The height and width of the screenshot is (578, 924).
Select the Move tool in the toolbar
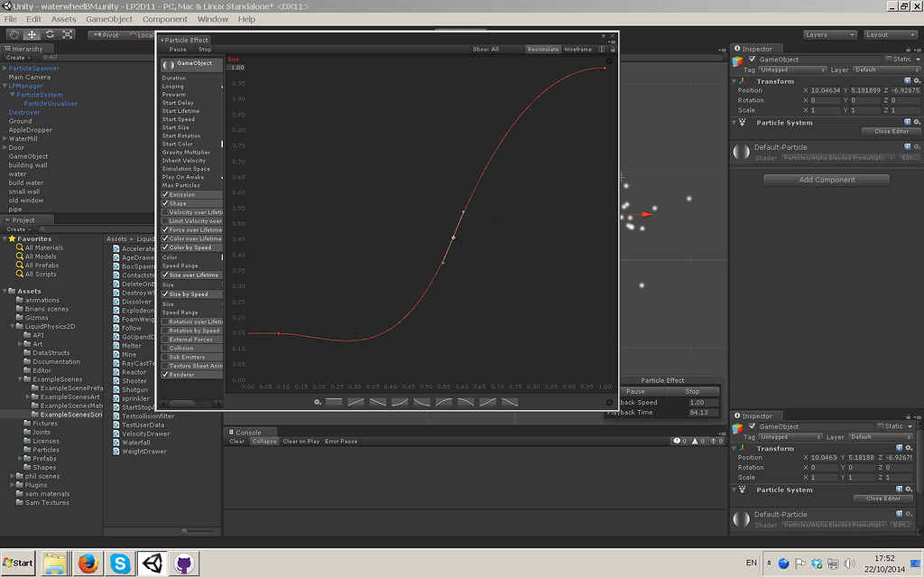pyautogui.click(x=32, y=33)
